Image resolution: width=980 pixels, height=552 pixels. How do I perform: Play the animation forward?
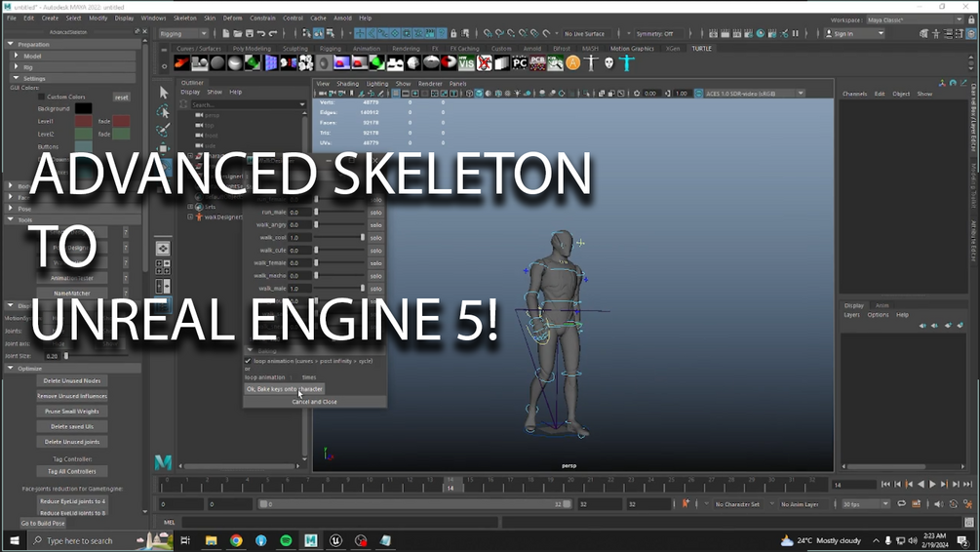click(932, 484)
